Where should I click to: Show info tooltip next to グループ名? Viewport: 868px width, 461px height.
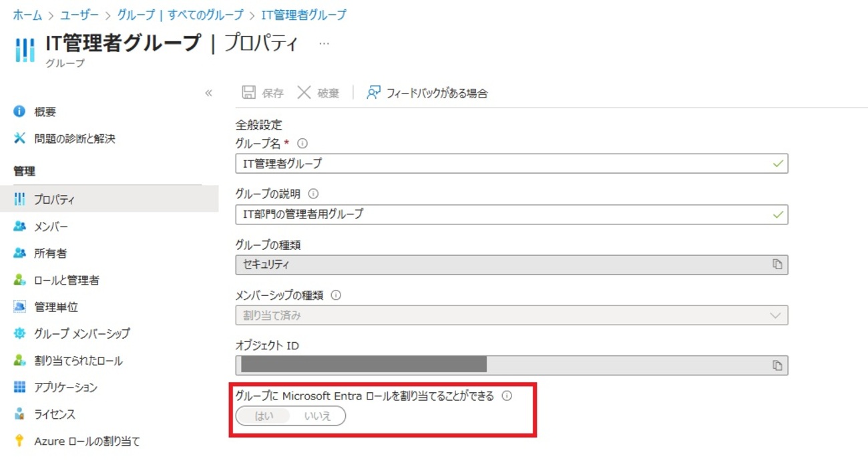click(x=302, y=143)
